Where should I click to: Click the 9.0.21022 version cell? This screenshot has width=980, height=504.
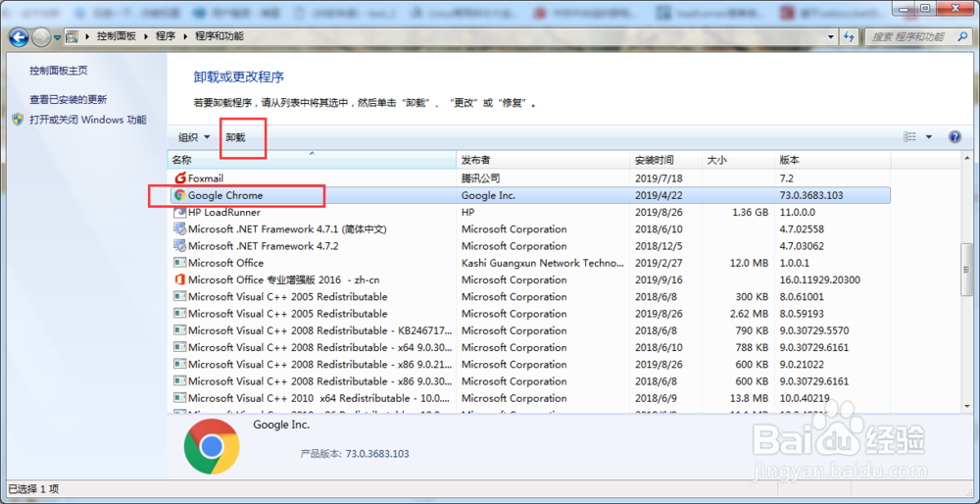(x=802, y=364)
